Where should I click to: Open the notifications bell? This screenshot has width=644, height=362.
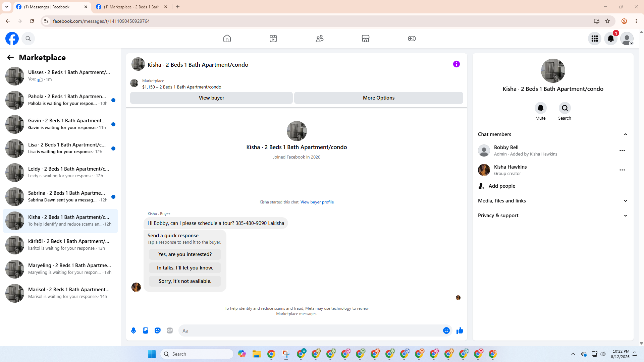pyautogui.click(x=611, y=39)
